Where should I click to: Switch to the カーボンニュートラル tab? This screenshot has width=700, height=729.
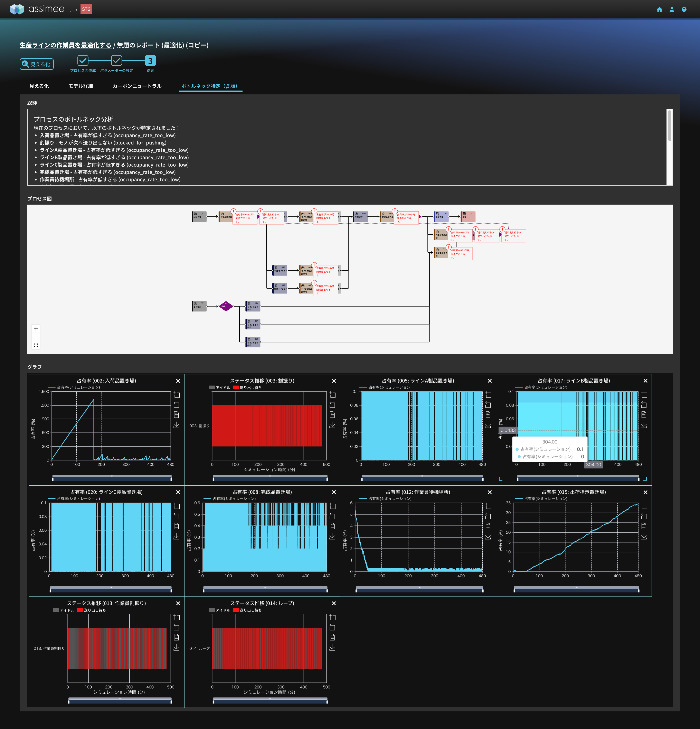[137, 86]
